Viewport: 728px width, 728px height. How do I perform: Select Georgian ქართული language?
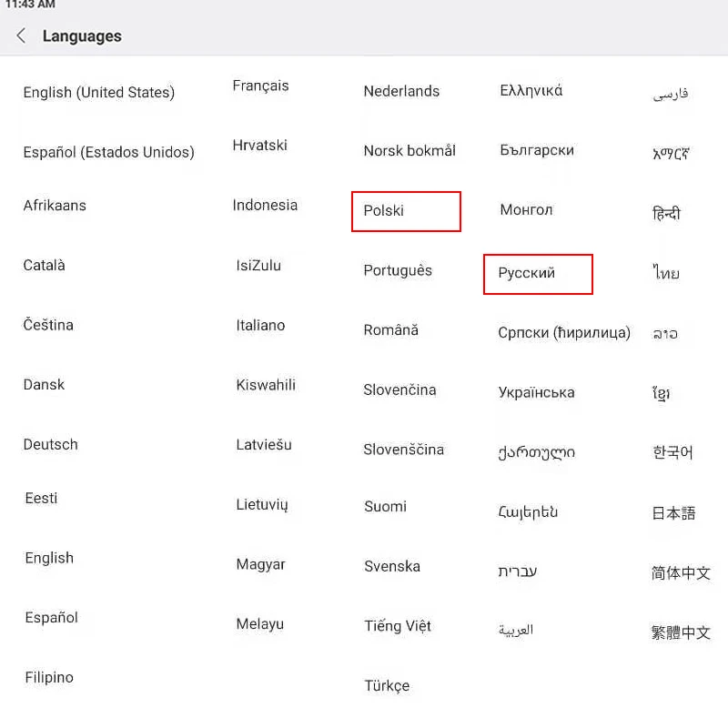click(536, 452)
